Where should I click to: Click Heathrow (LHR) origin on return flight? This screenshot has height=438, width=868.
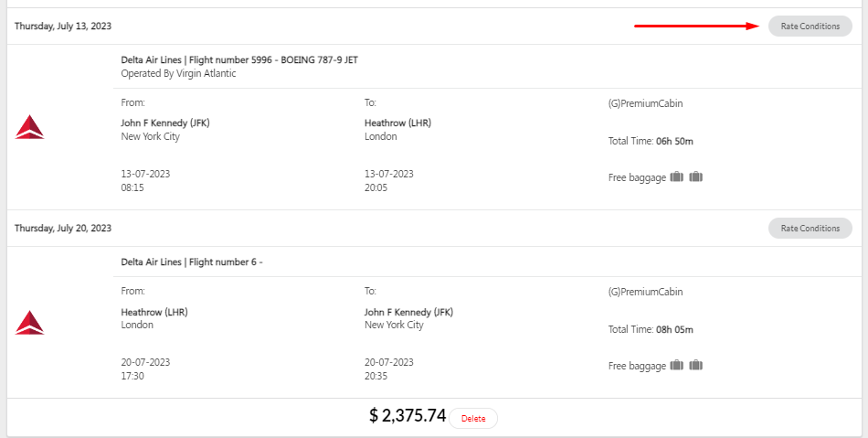(x=154, y=313)
